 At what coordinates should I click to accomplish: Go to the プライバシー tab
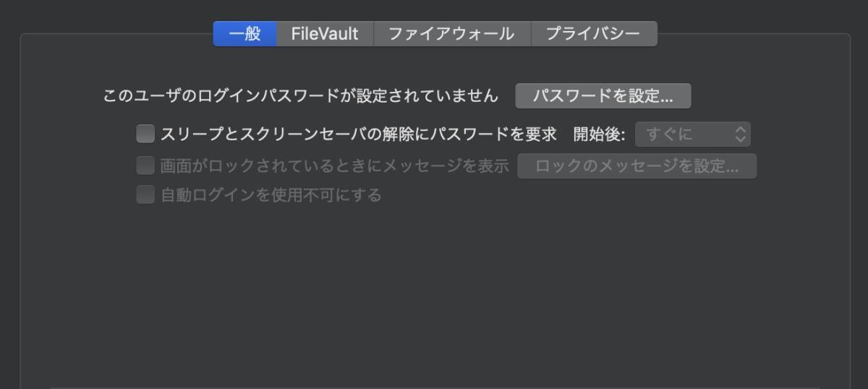[x=594, y=33]
